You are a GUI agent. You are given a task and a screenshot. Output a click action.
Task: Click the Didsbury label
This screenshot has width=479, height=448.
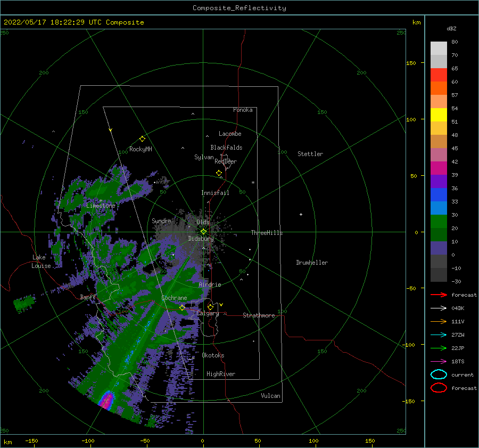[x=201, y=239]
